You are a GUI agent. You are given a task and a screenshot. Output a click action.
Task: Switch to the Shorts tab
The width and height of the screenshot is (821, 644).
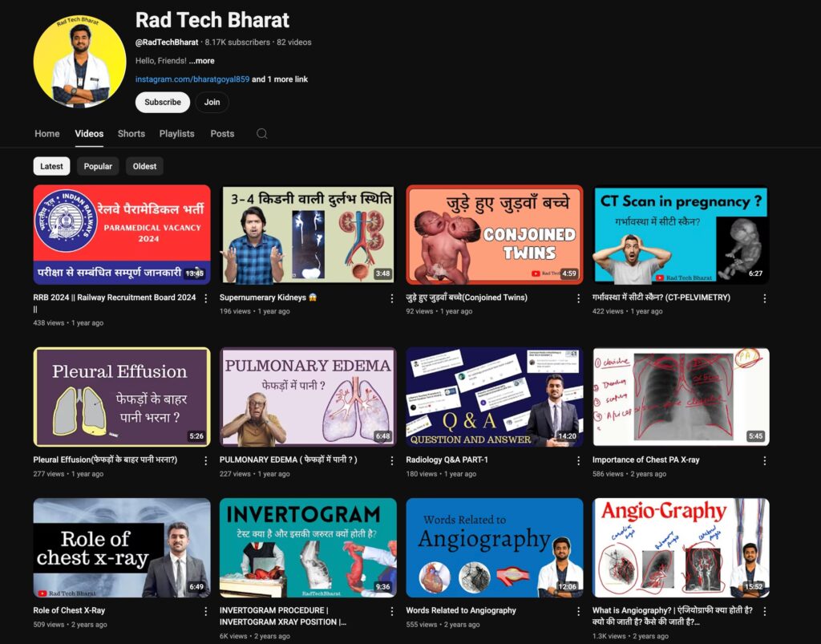pyautogui.click(x=131, y=133)
